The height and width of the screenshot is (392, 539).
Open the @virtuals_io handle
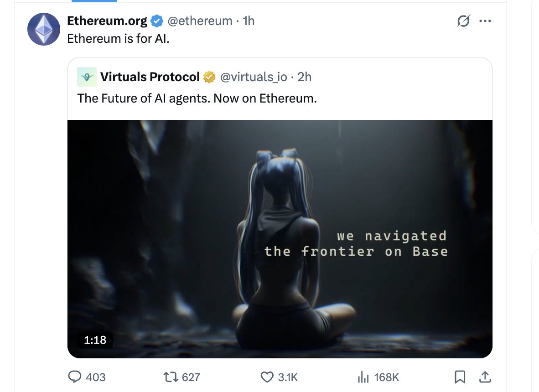coord(254,77)
